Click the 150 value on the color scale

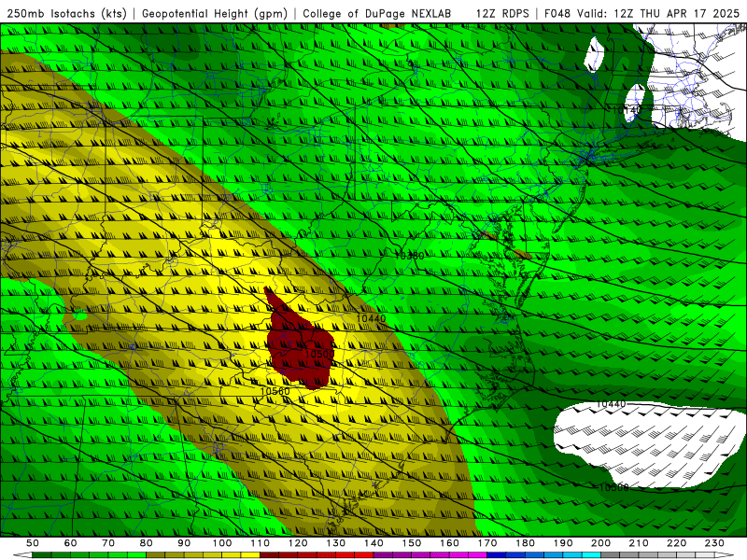point(412,543)
